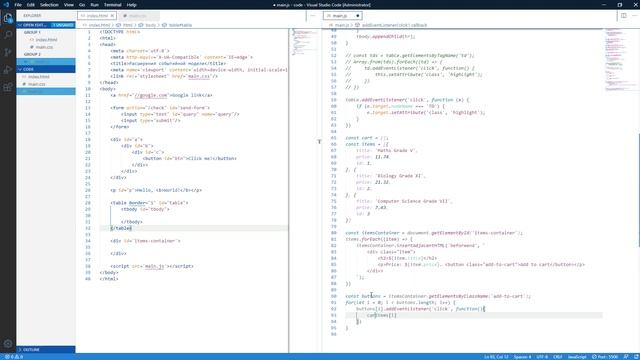Click the html breadcrumb segment
Viewport: 640px width, 360px height.
(125, 25)
